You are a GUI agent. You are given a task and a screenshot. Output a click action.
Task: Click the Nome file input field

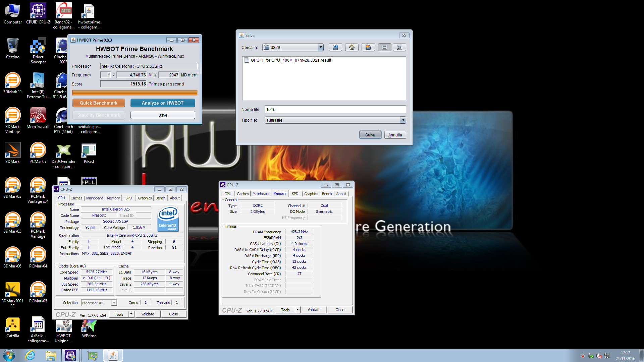[x=335, y=109]
